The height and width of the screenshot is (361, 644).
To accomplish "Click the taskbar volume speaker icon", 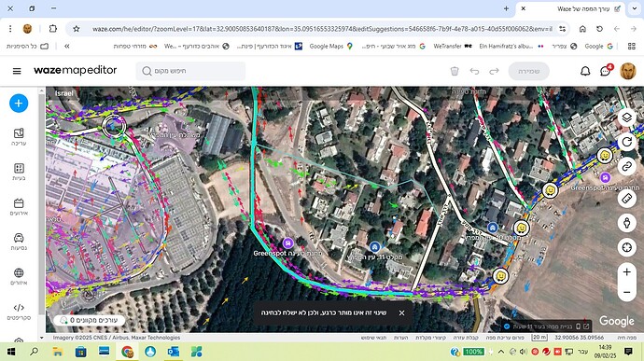I will [x=524, y=352].
